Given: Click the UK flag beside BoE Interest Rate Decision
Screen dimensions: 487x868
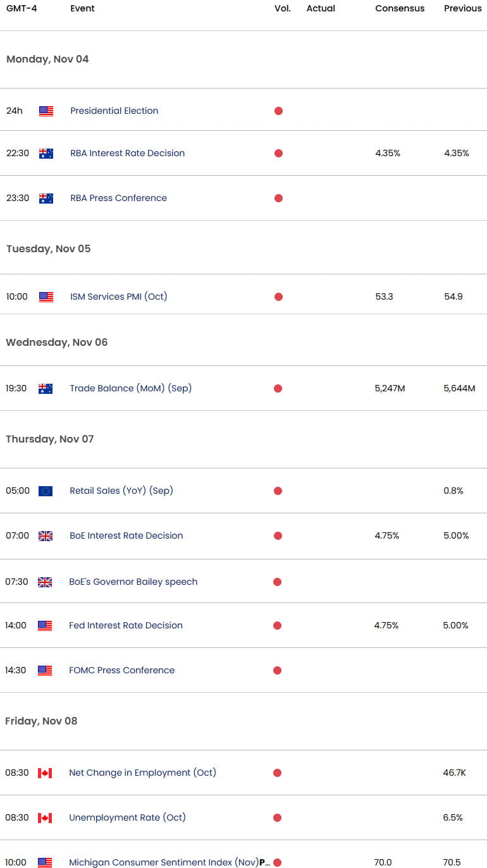Looking at the screenshot, I should (46, 535).
